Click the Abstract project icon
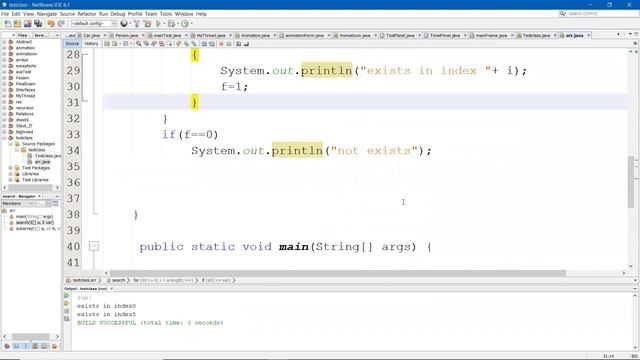Image resolution: width=640 pixels, height=360 pixels. point(11,42)
